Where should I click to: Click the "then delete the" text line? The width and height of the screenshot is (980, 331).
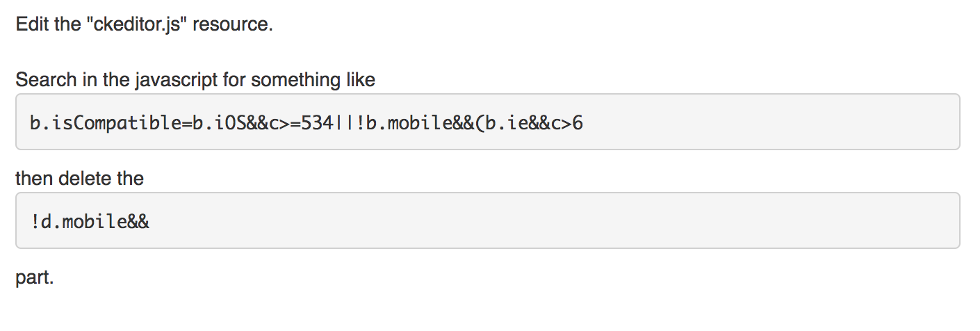pos(79,179)
